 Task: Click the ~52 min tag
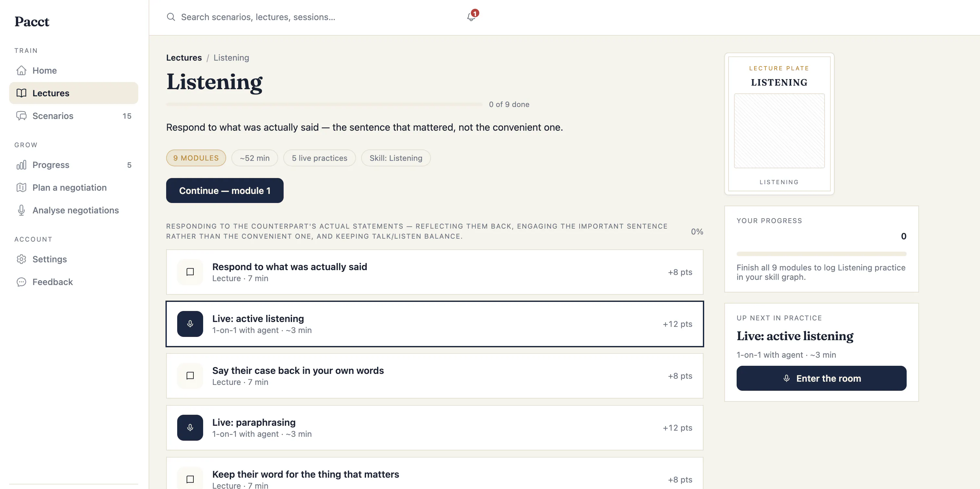[x=254, y=158]
